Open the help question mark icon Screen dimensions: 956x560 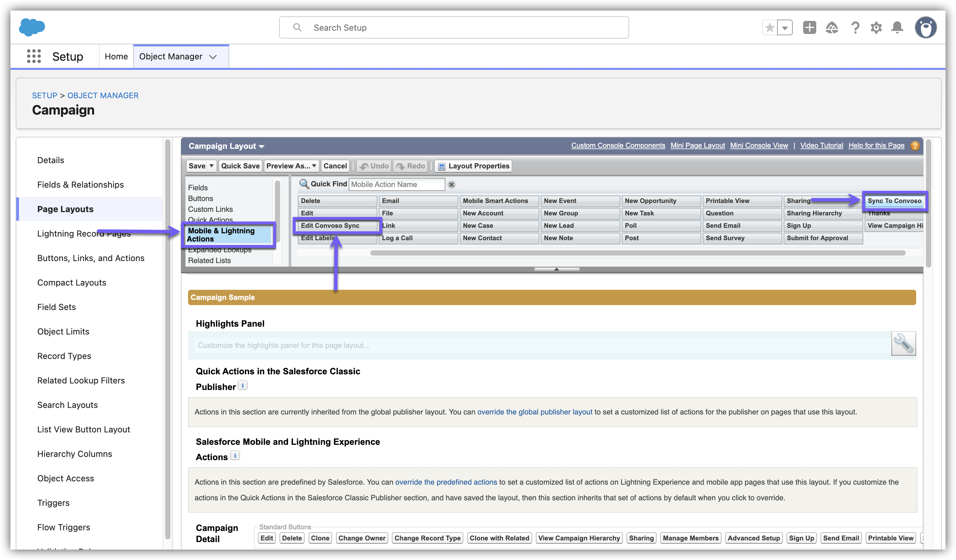[x=855, y=27]
